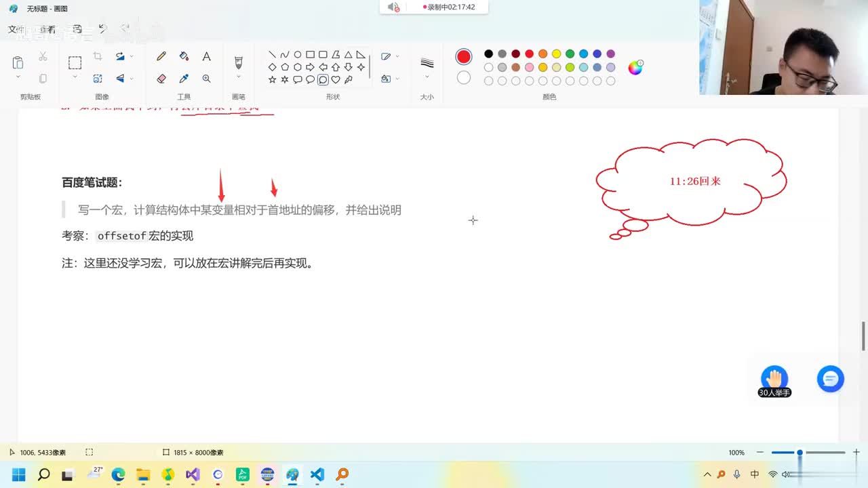Open the 查看 (View) menu
The image size is (868, 488).
point(47,29)
